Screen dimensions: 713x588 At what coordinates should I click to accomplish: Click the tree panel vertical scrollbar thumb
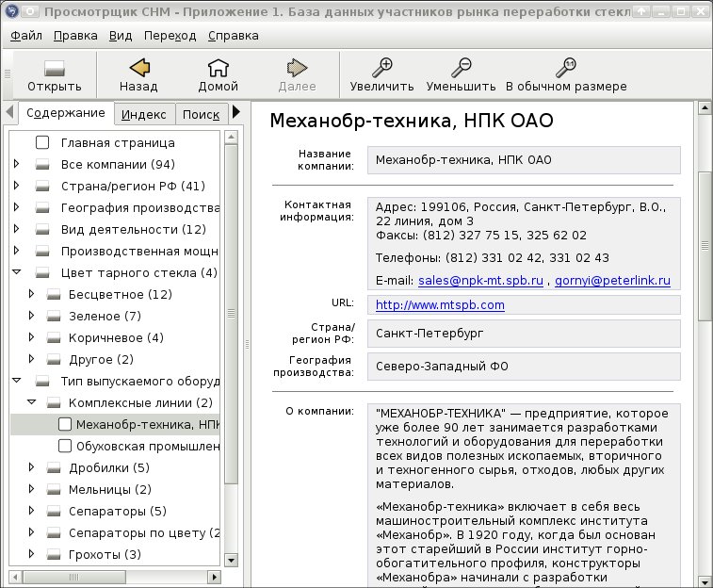(x=232, y=314)
